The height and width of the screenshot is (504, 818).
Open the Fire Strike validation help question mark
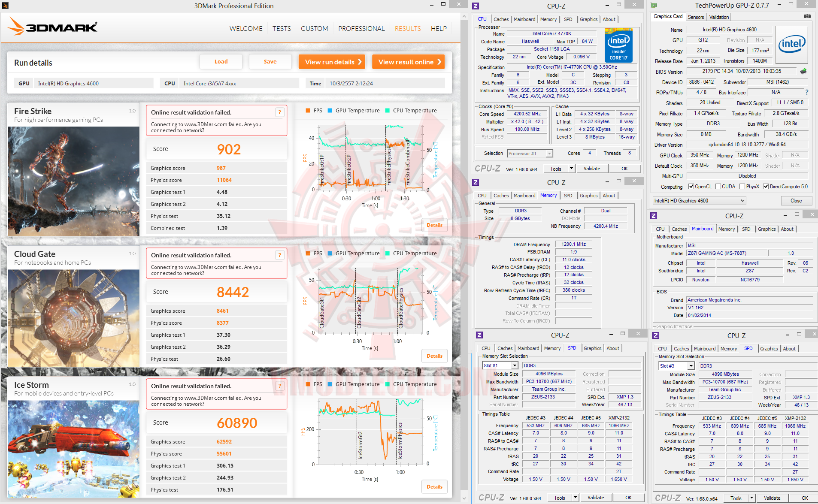280,112
